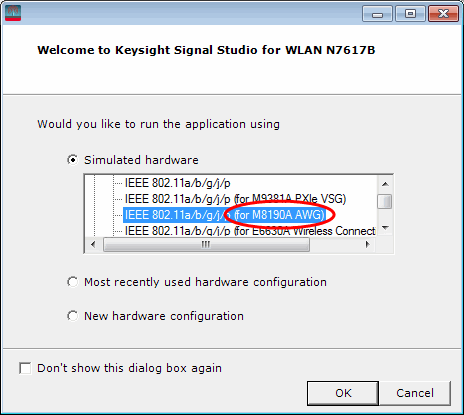Click the vertical scrollbar thumb

tap(385, 201)
